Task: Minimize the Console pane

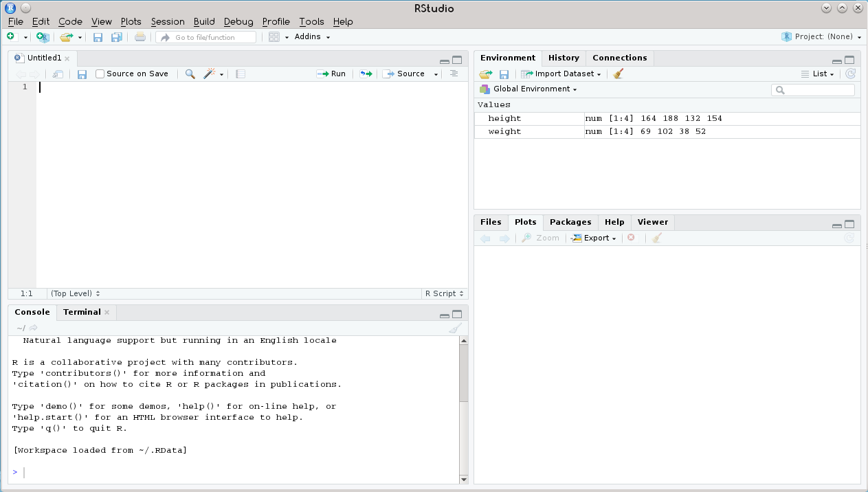Action: [x=445, y=315]
